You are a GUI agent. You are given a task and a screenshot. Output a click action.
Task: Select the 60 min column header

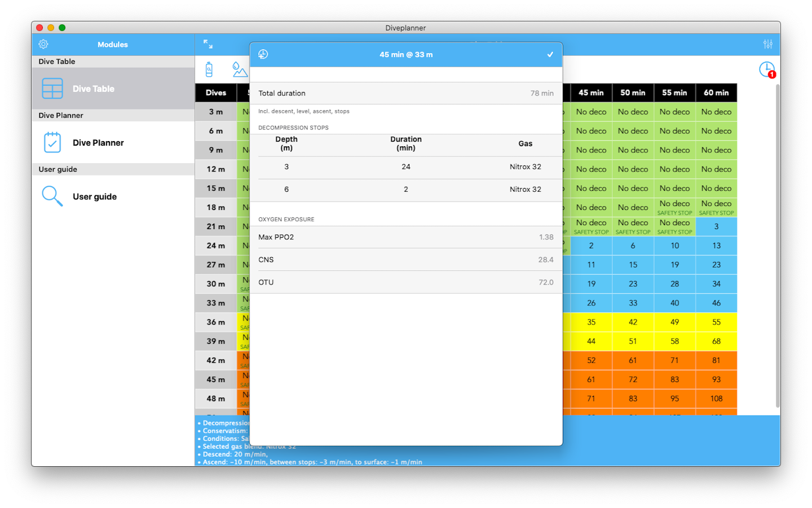[716, 93]
